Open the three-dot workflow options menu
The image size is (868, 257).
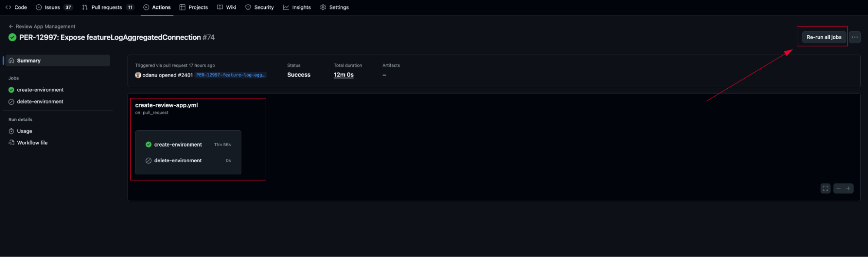point(855,37)
